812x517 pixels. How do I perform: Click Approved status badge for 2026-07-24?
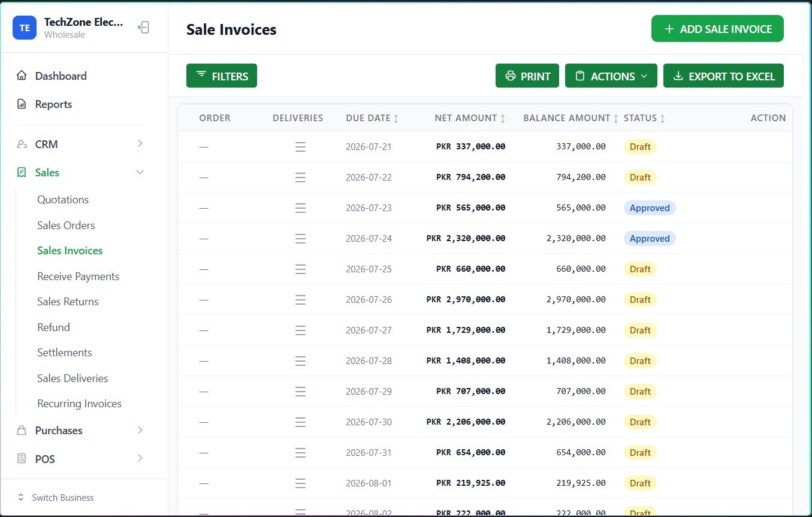(x=650, y=239)
